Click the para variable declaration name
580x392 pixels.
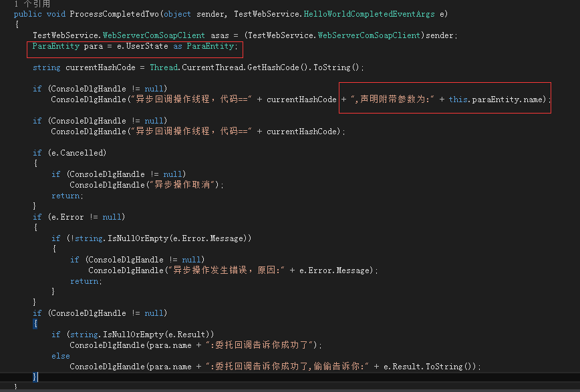point(94,46)
